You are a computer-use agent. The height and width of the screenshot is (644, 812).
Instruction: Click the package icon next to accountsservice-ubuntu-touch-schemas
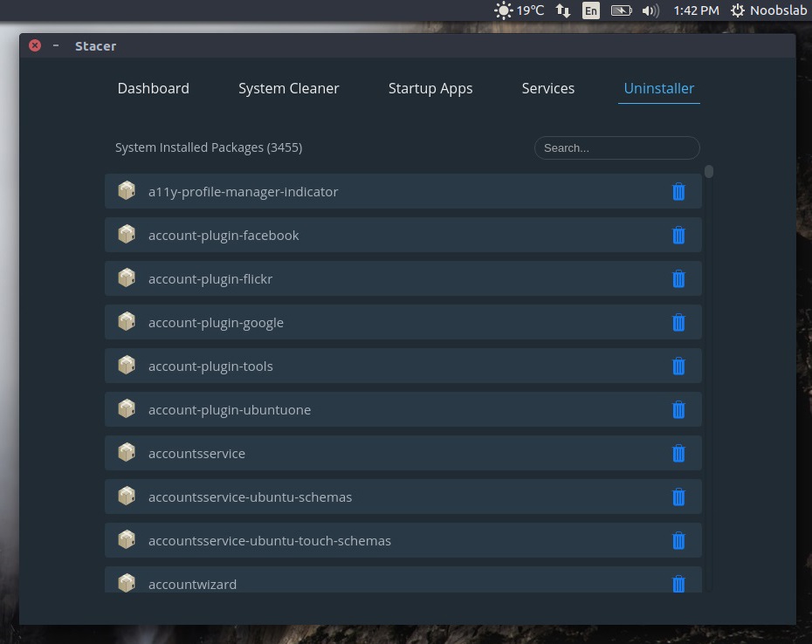click(x=127, y=539)
